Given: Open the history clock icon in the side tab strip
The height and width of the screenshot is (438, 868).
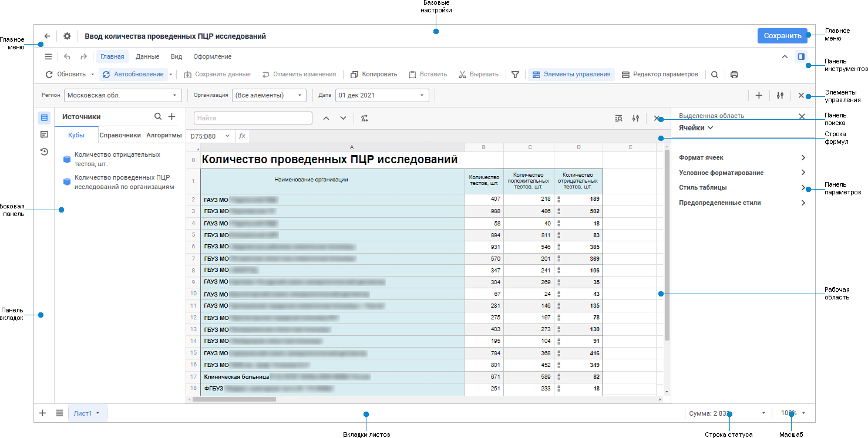Looking at the screenshot, I should 44,151.
